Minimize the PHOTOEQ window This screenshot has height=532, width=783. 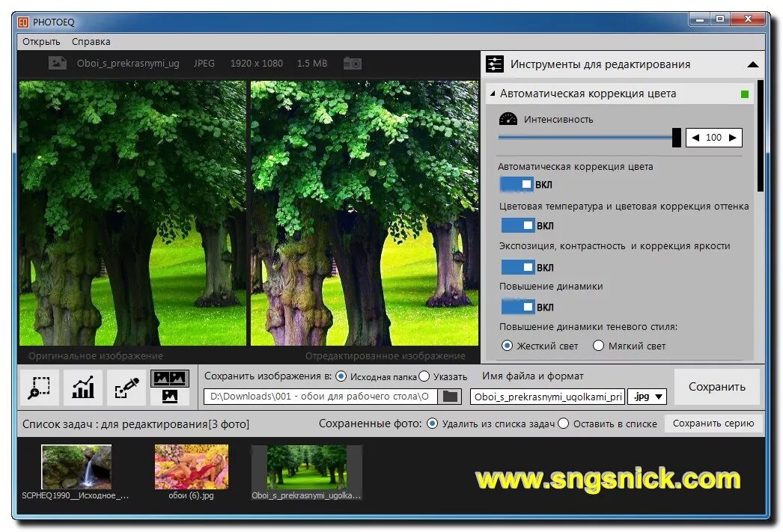coord(700,19)
